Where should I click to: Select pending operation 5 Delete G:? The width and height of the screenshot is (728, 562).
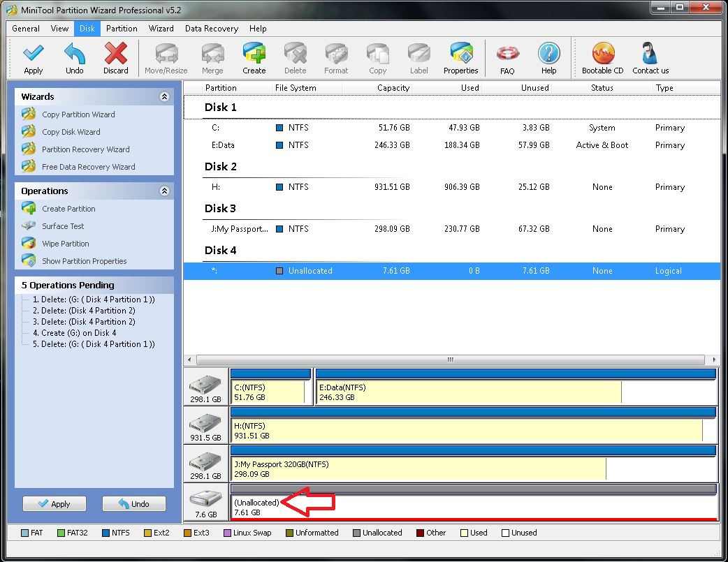pyautogui.click(x=94, y=344)
